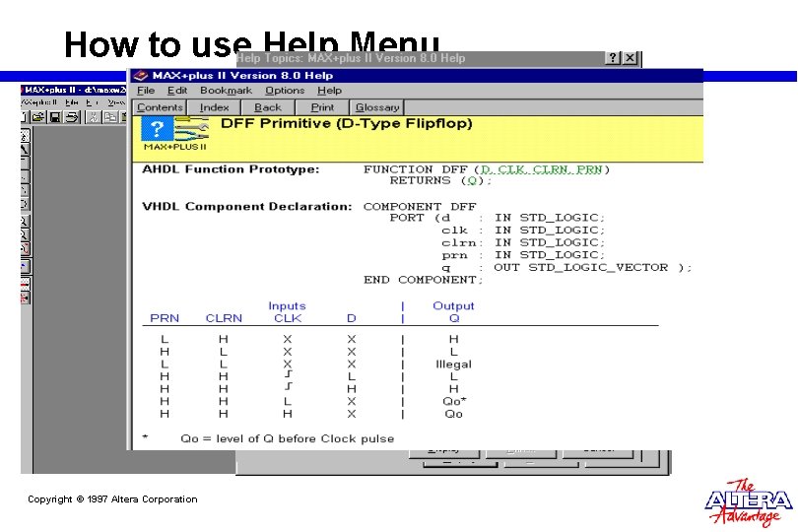Click the ? button in Help Topics window
This screenshot has height=532, width=798.
point(613,57)
